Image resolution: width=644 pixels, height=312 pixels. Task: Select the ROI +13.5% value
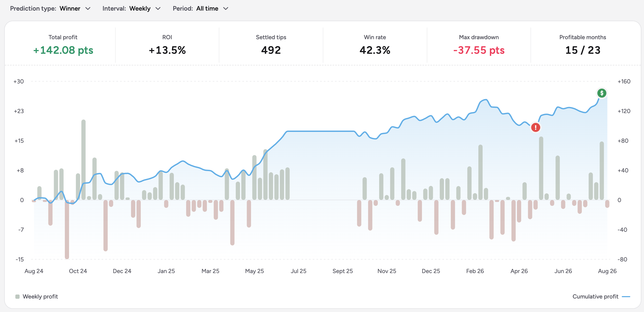tap(167, 50)
